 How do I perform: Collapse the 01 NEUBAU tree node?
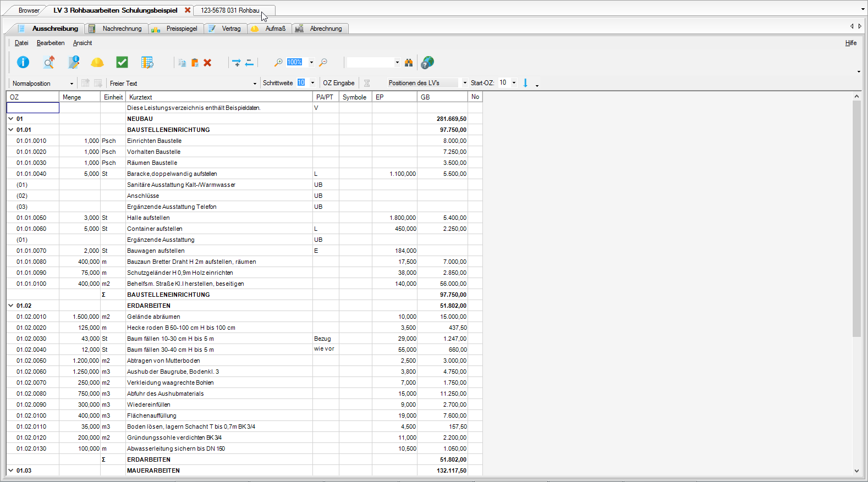11,119
